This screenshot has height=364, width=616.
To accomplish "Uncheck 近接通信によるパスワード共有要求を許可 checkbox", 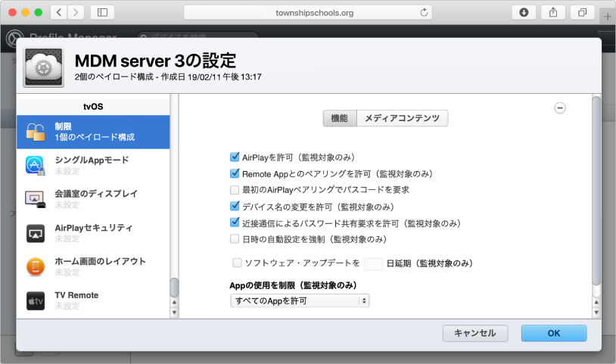I will coord(235,222).
